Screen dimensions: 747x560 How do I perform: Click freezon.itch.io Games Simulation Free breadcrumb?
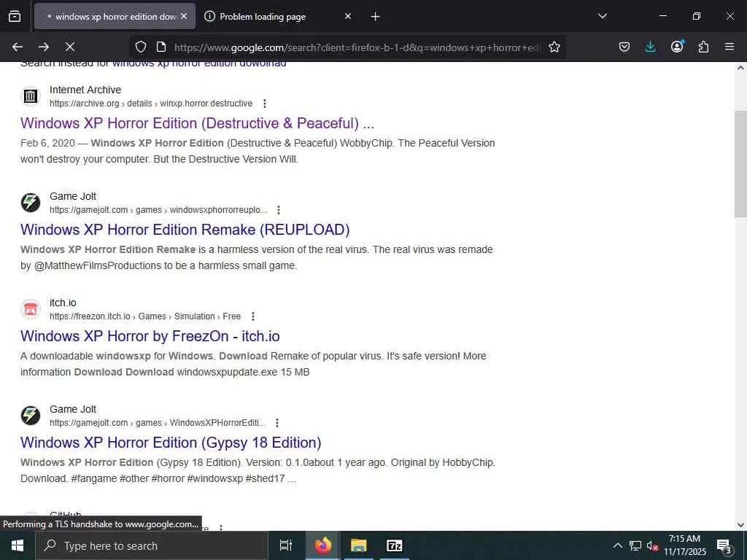click(145, 316)
